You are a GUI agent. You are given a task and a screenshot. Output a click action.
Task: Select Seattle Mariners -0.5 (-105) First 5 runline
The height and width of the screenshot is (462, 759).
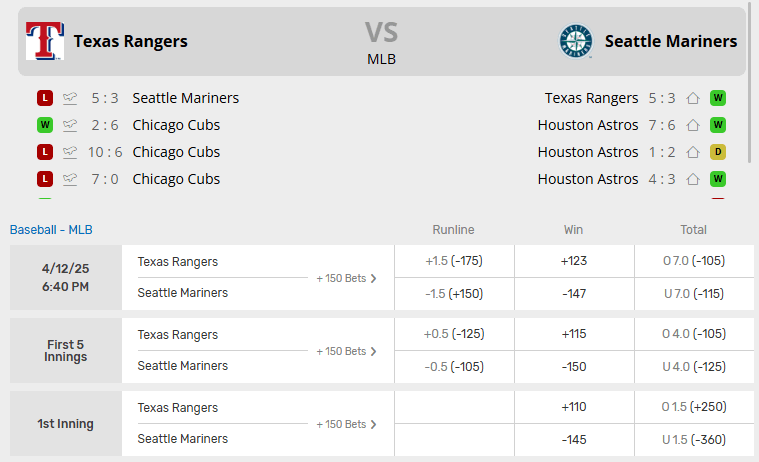pyautogui.click(x=454, y=366)
